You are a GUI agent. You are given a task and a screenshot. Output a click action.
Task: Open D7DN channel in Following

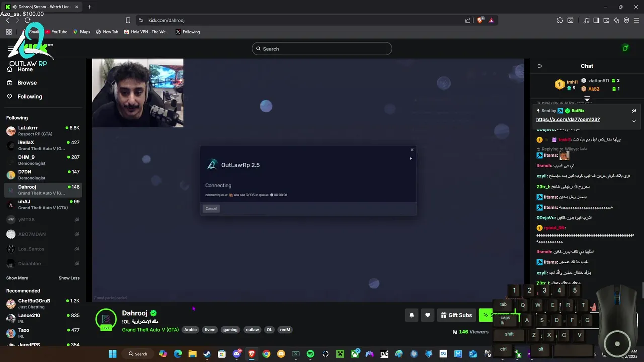coord(43,175)
